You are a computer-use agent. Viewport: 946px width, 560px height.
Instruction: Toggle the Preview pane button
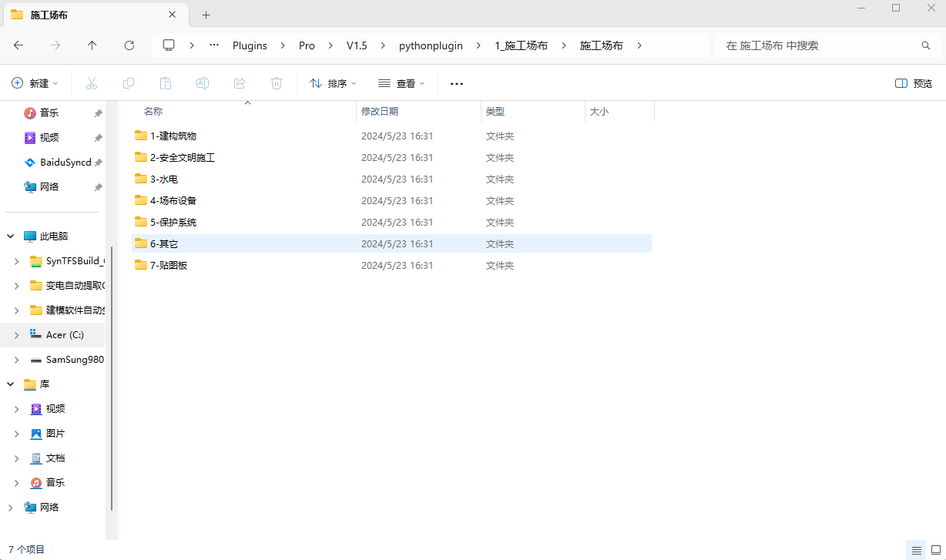(914, 83)
